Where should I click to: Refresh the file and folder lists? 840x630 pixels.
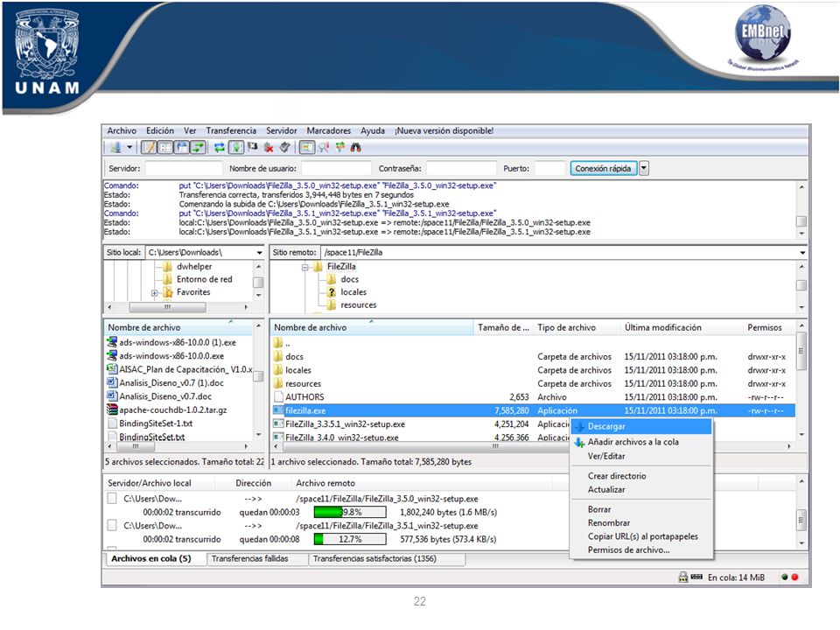tap(220, 147)
